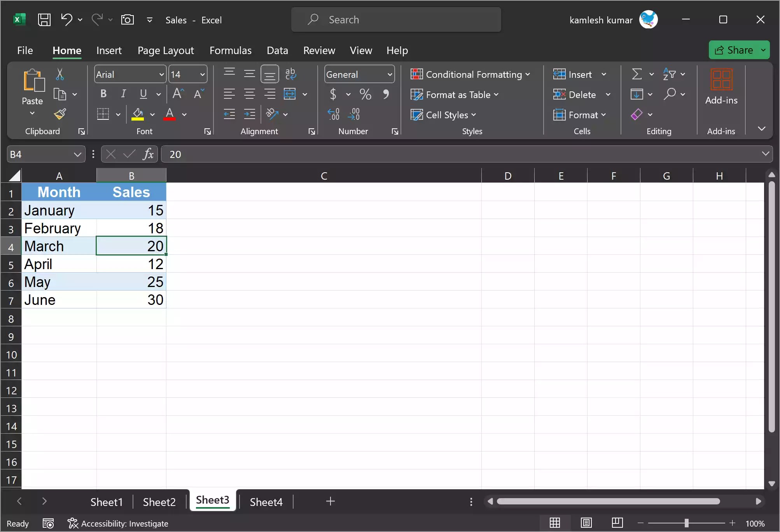Image resolution: width=780 pixels, height=532 pixels.
Task: Open the AutoSum function
Action: click(637, 74)
